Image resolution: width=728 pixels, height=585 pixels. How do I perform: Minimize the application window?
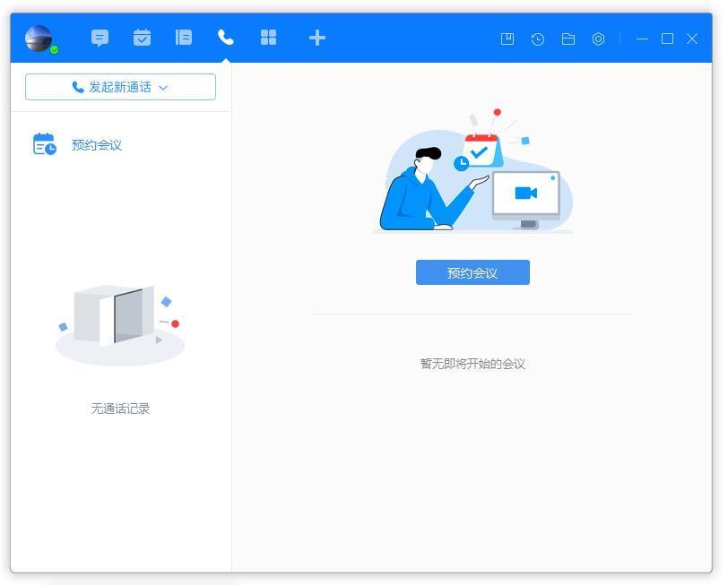[642, 39]
